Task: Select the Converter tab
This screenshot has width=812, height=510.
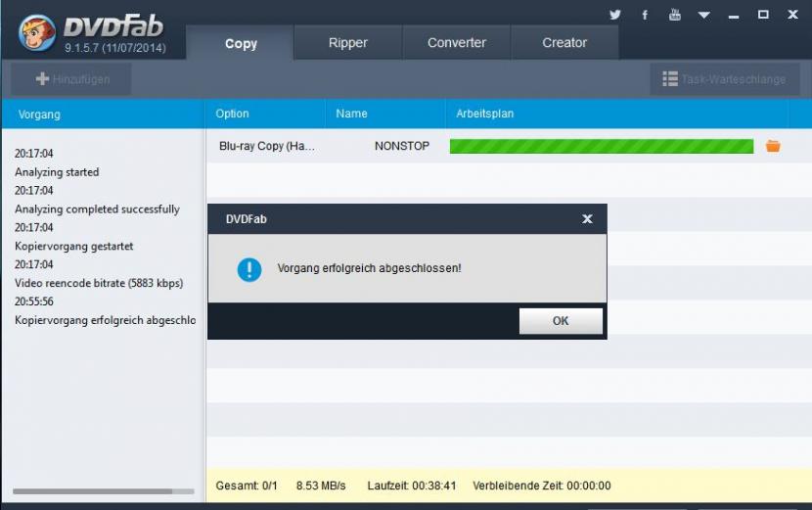Action: (457, 43)
